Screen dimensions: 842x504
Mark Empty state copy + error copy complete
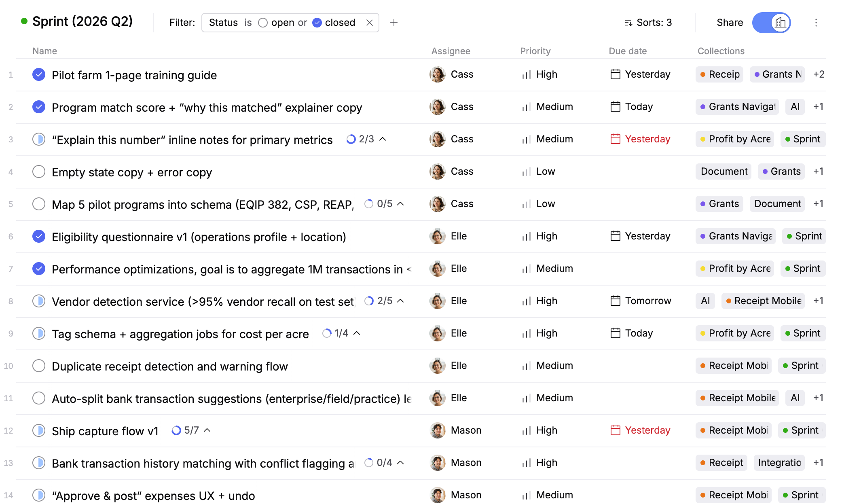39,172
